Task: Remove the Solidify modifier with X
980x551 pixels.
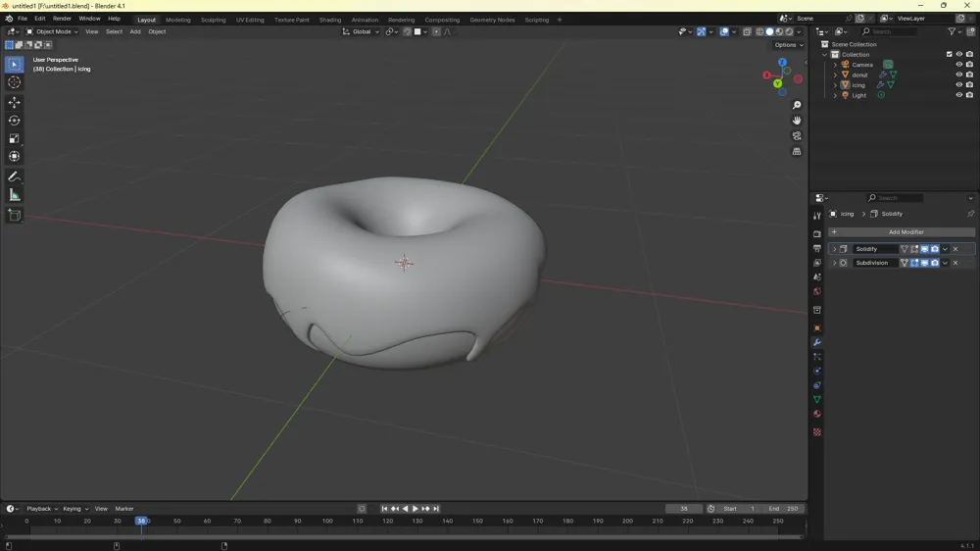Action: point(955,249)
